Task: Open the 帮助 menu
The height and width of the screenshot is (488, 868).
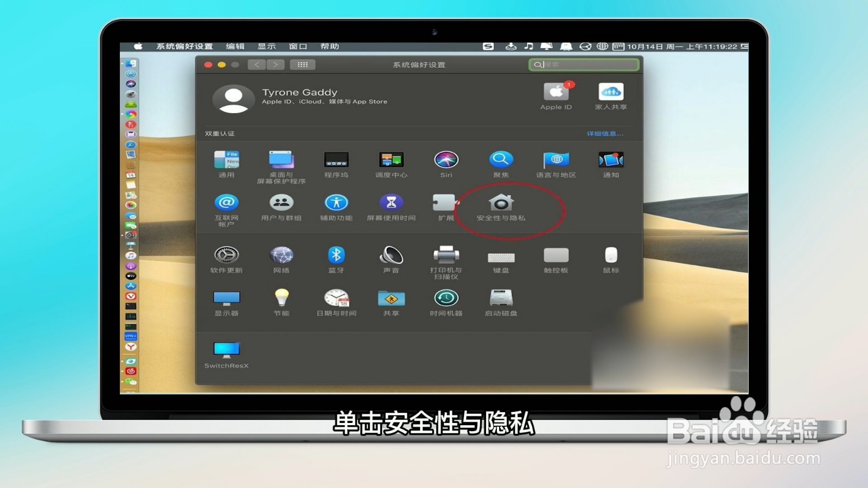Action: [328, 46]
